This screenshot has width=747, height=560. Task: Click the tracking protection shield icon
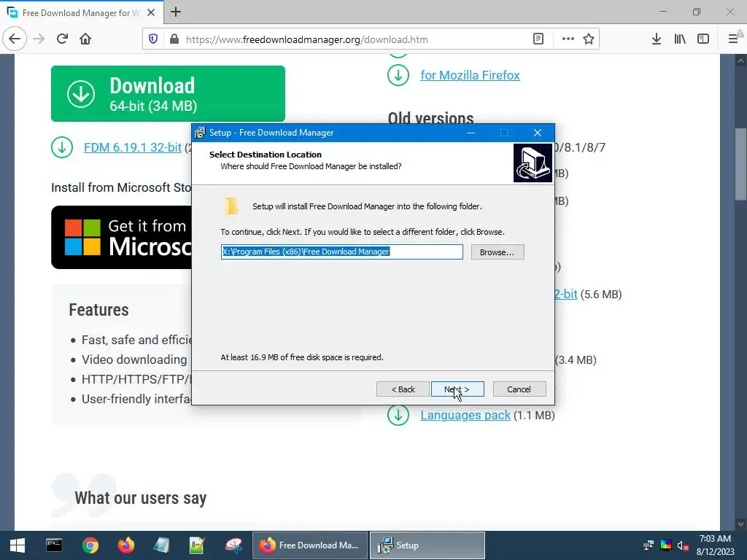pos(153,39)
